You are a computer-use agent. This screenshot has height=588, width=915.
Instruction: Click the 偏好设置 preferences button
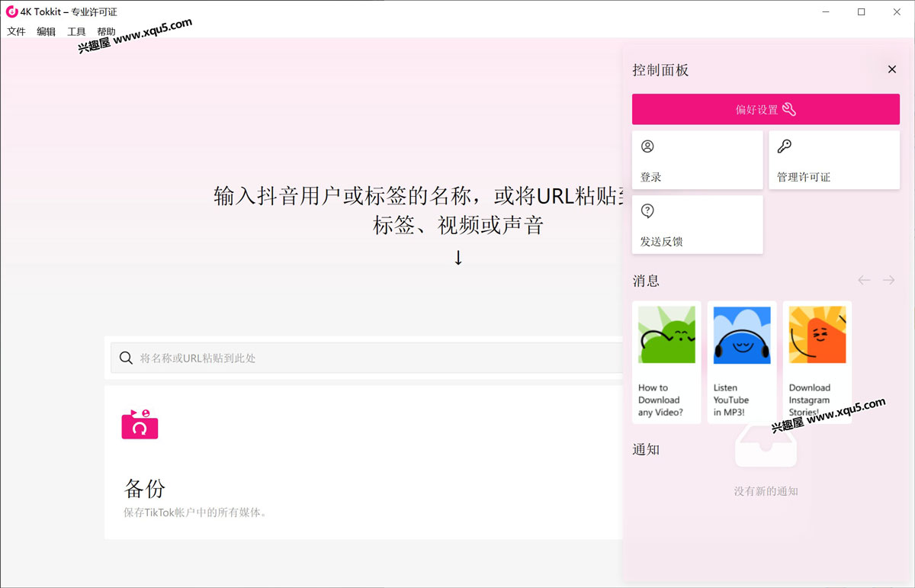coord(766,109)
